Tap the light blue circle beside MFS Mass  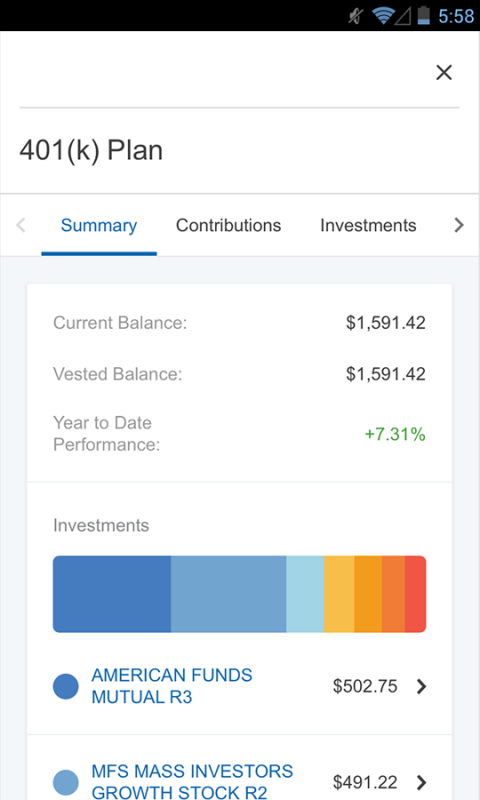click(66, 782)
